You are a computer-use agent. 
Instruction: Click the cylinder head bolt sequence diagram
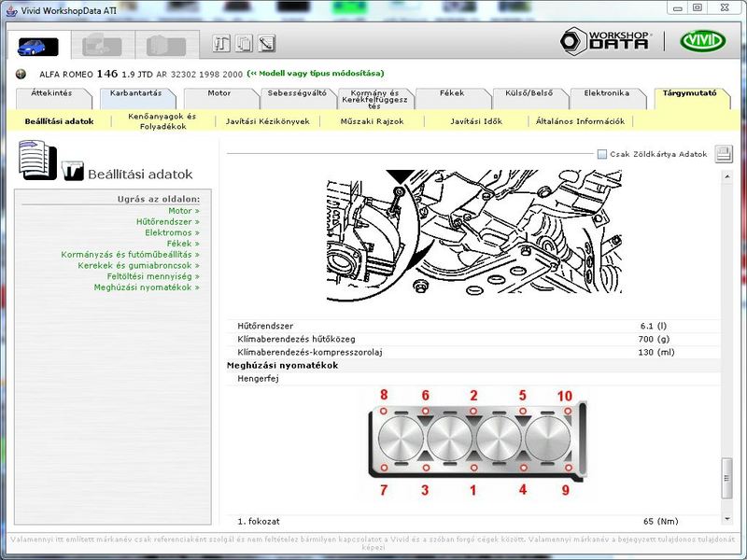click(477, 442)
